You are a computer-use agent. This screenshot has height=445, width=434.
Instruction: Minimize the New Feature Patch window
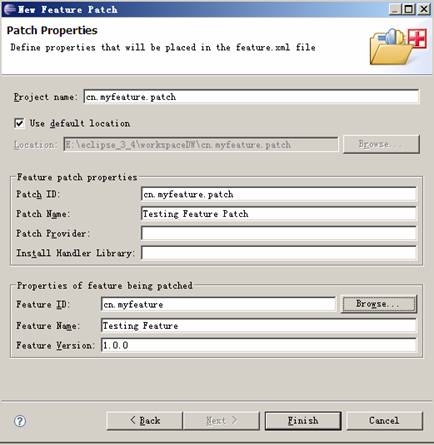395,9
